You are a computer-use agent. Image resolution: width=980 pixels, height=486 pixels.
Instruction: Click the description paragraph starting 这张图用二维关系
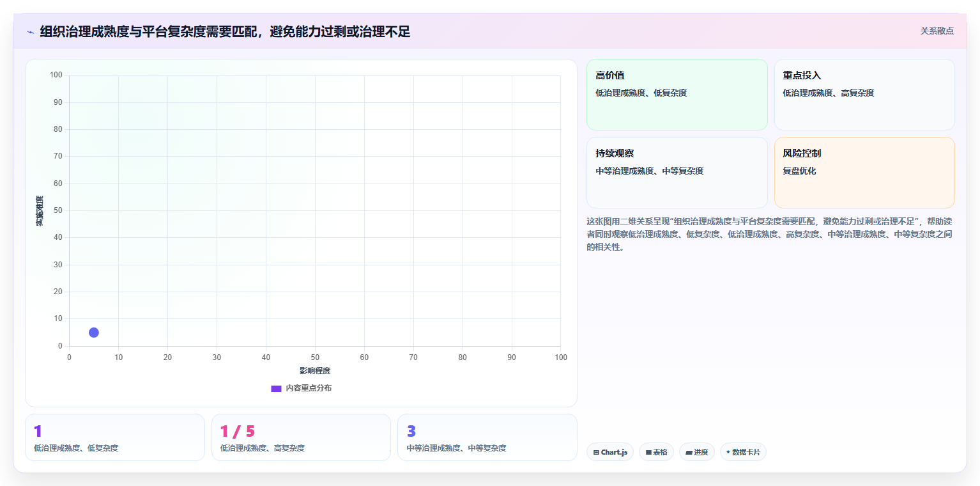770,234
